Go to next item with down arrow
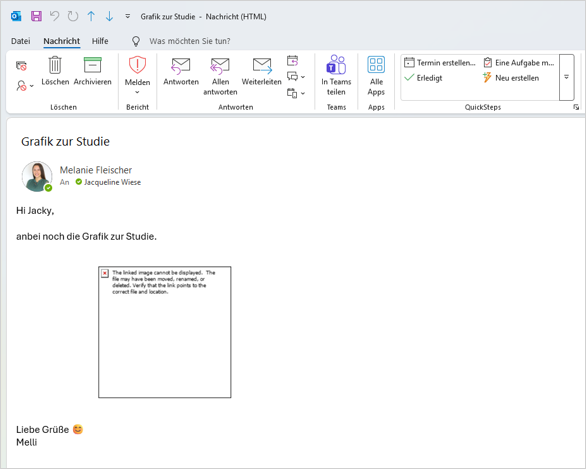Screen dimensions: 586x469 pyautogui.click(x=109, y=16)
